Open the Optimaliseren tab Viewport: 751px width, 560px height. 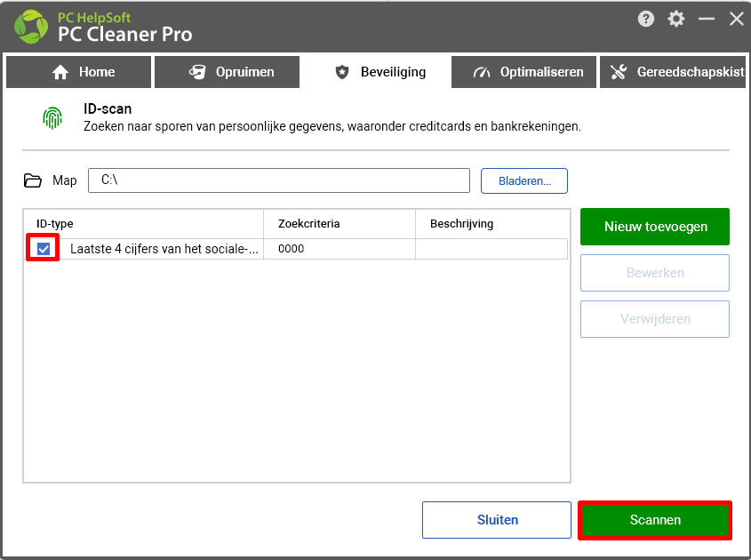(523, 72)
